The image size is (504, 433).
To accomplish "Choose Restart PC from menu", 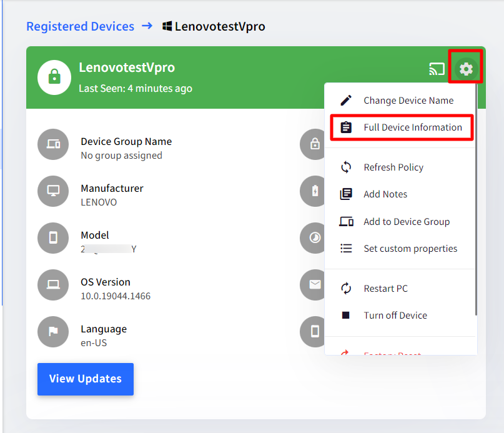I will coord(400,288).
